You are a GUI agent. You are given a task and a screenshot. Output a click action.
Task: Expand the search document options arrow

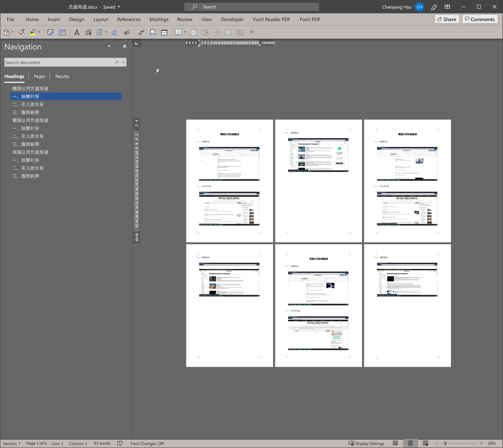[123, 62]
